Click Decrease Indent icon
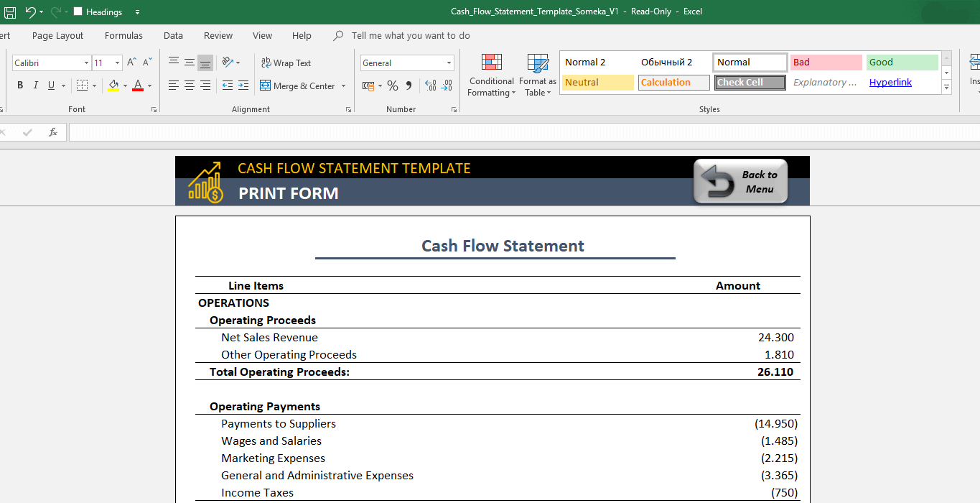Viewport: 980px width, 503px height. coord(227,86)
